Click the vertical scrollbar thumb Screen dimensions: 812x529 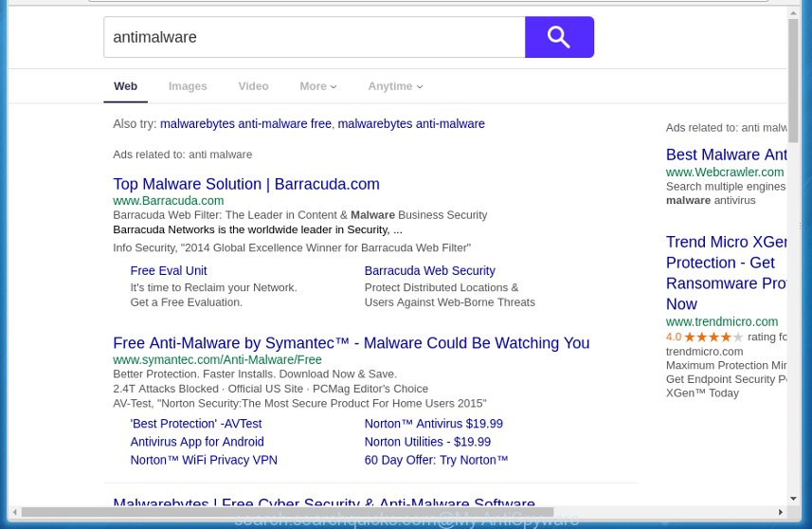click(x=793, y=81)
